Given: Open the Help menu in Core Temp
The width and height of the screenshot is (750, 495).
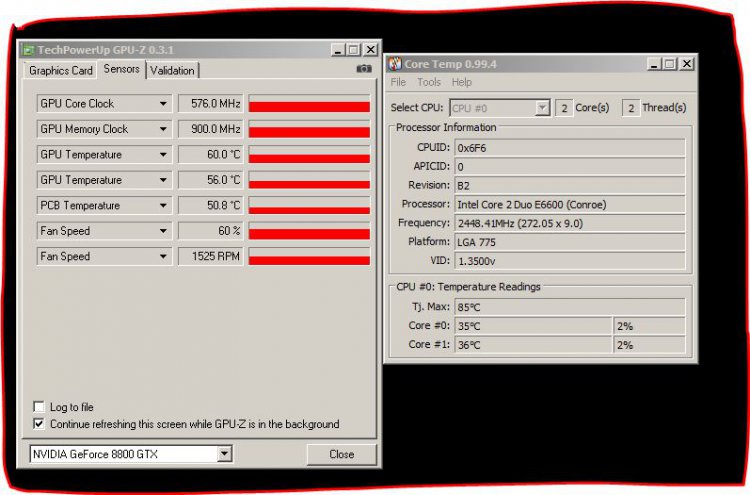Looking at the screenshot, I should tap(462, 82).
